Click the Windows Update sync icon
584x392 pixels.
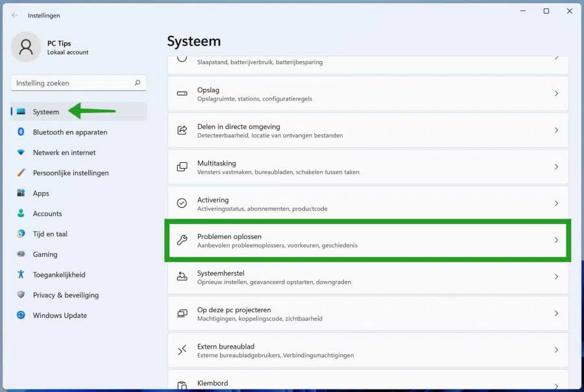21,315
